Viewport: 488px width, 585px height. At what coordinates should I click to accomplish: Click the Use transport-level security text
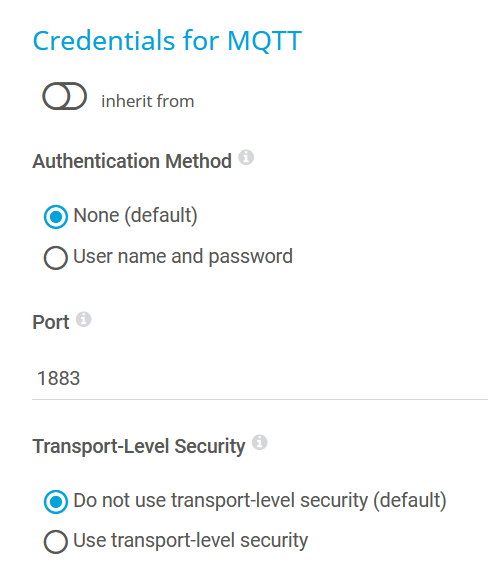coord(191,540)
